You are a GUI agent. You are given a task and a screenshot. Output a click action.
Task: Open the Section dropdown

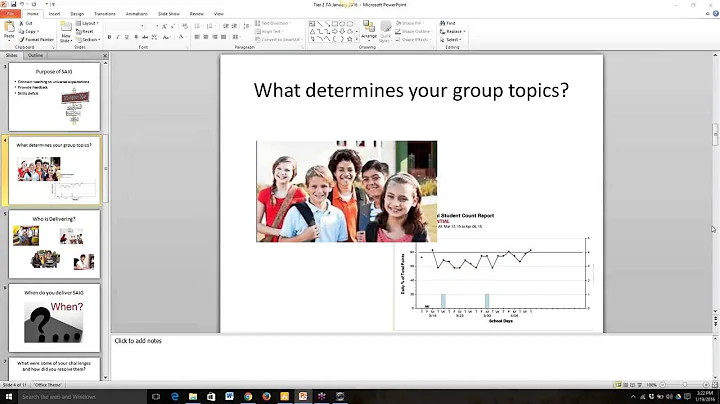[x=88, y=39]
